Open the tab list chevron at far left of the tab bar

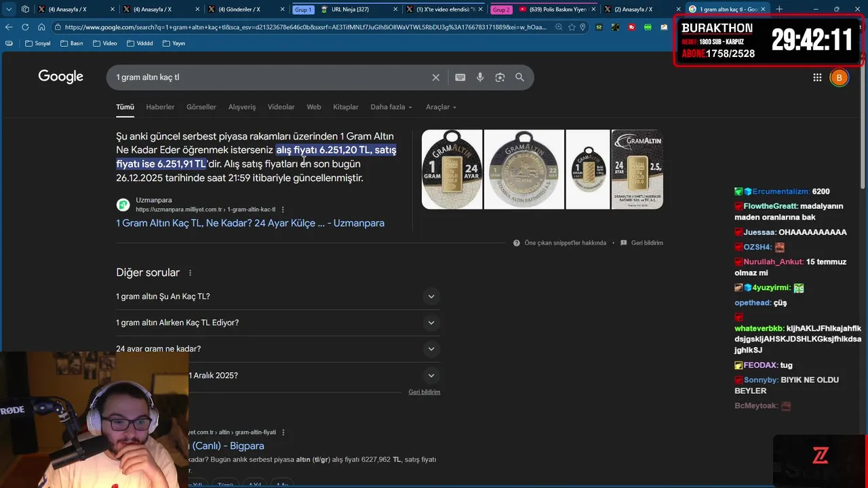tap(9, 9)
